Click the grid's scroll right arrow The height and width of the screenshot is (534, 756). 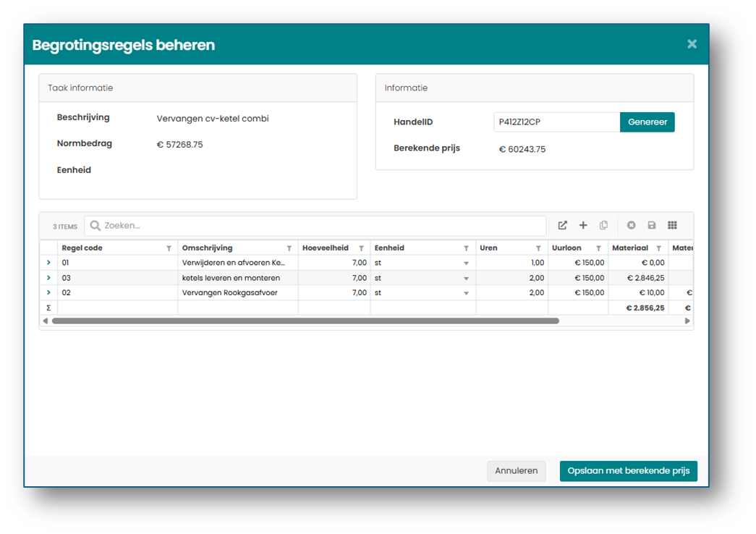[687, 321]
